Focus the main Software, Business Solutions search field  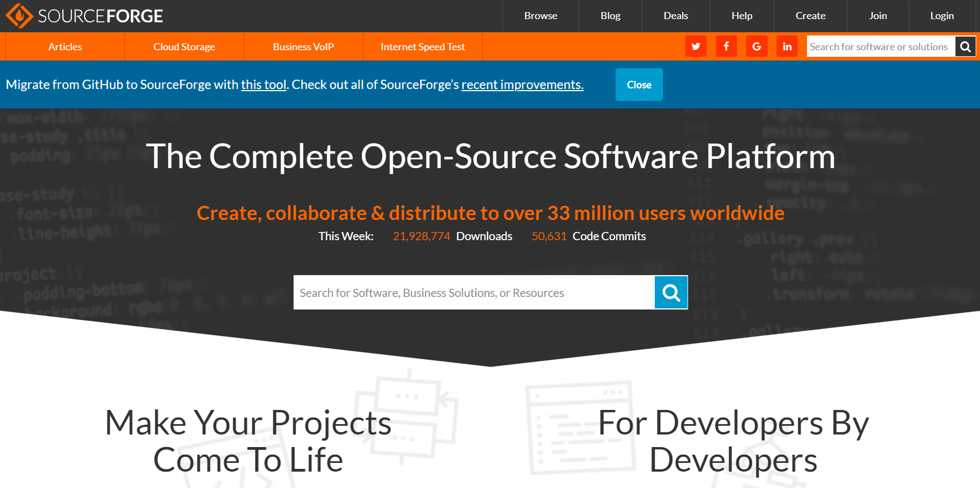pyautogui.click(x=474, y=293)
